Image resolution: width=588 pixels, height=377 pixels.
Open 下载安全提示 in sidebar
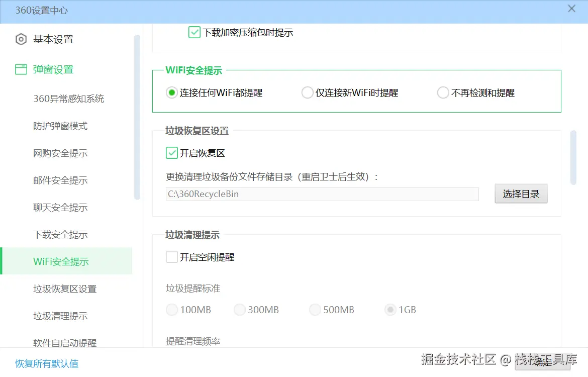(60, 234)
